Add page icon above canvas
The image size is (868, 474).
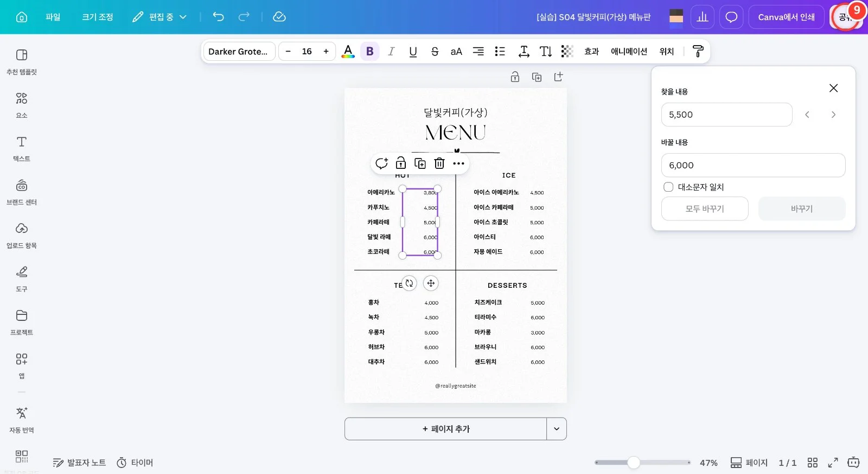tap(558, 77)
